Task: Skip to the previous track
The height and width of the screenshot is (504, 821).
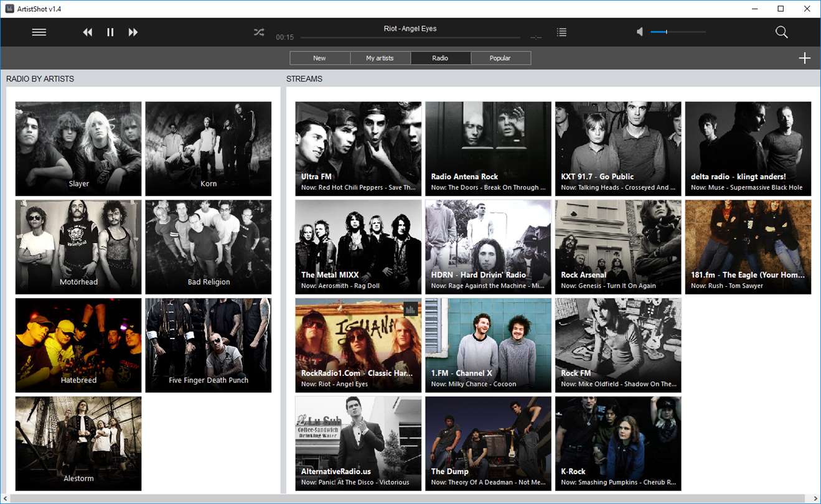Action: pos(88,32)
